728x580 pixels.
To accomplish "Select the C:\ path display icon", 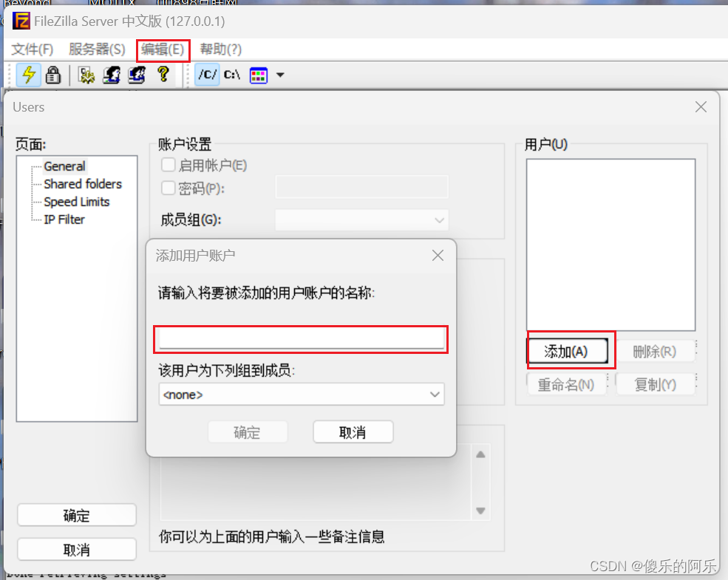I will [x=231, y=75].
